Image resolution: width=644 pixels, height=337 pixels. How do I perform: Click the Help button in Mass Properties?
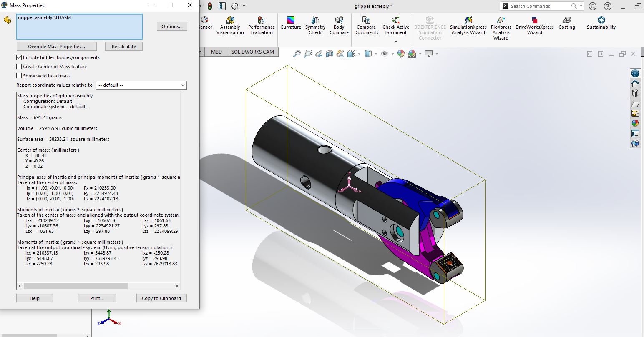[x=35, y=298]
